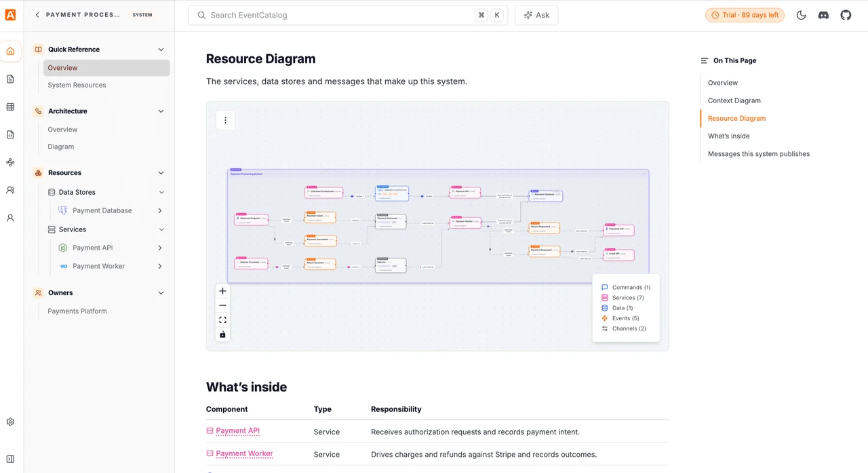868x473 pixels.
Task: Open the Home icon in left rail
Action: 10,51
